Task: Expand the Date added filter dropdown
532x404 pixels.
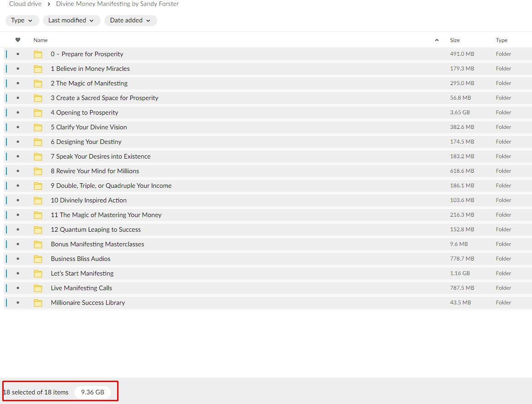Action: pyautogui.click(x=130, y=21)
